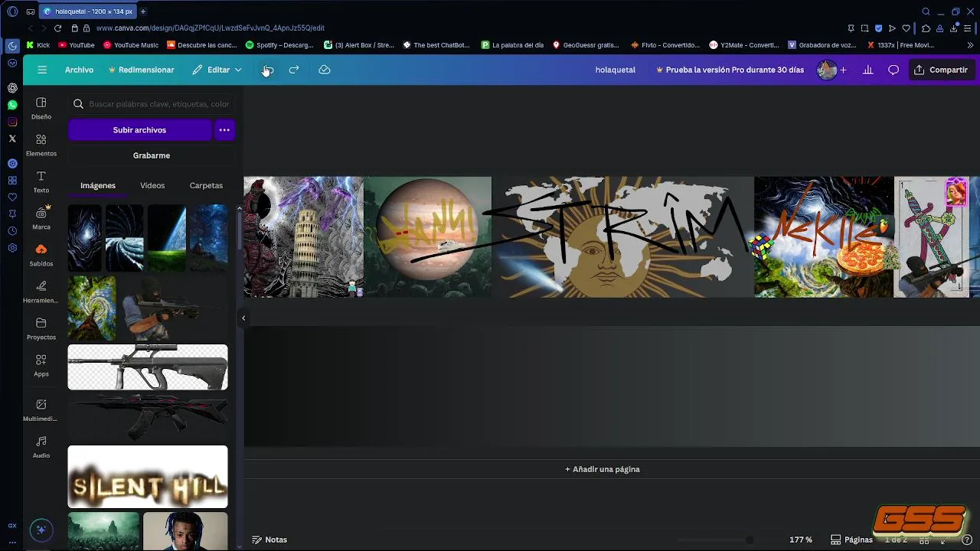Viewport: 980px width, 551px height.
Task: Open the browser downloads icon
Action: [x=954, y=28]
